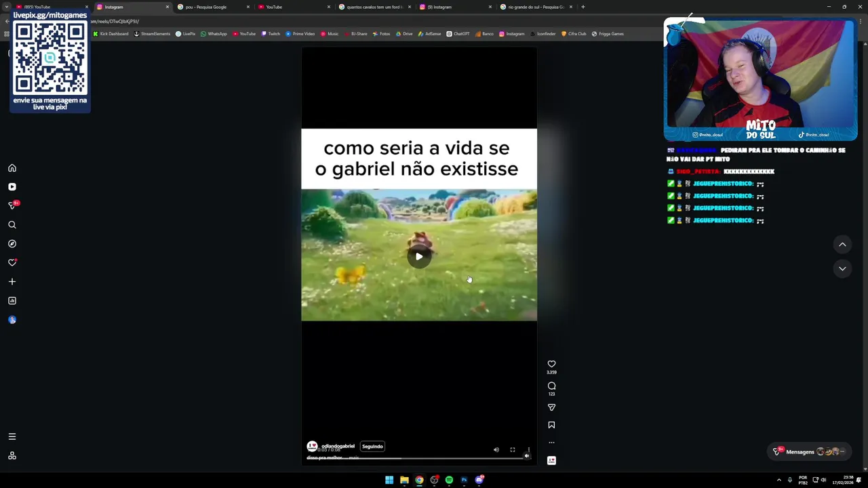Viewport: 868px width, 488px height.
Task: Open the Meta apps icon at sidebar bottom
Action: 12,456
